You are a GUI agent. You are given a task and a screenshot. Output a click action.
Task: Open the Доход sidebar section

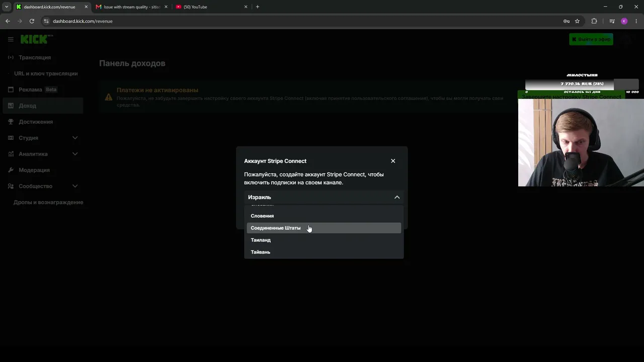(43, 106)
